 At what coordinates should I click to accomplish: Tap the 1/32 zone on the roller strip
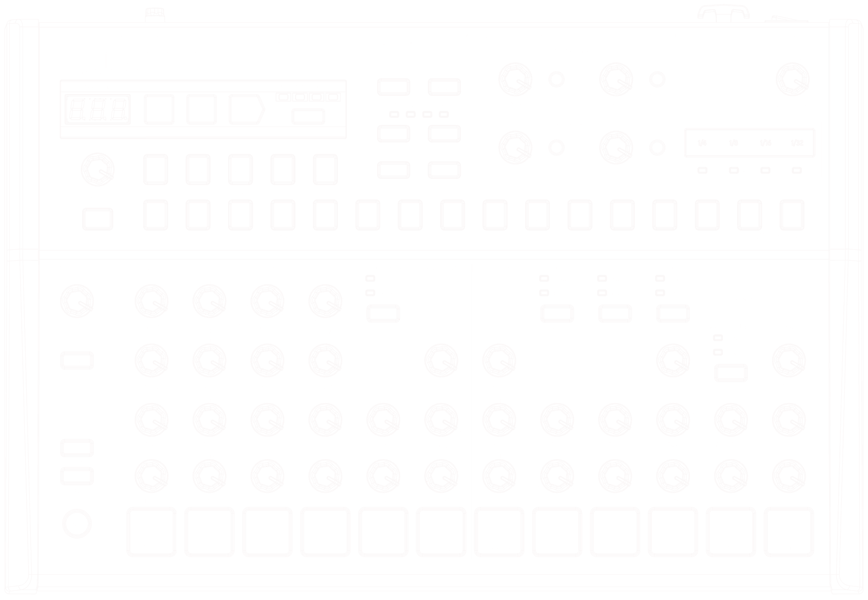point(797,143)
